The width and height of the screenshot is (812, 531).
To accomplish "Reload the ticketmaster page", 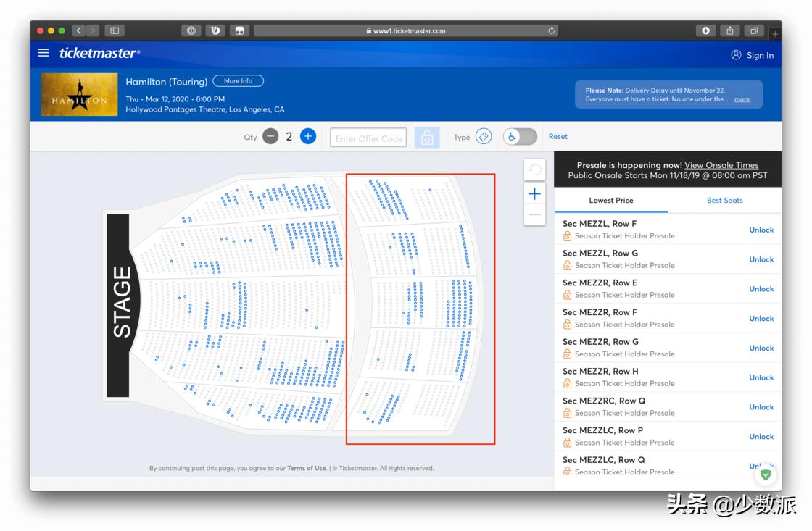I will click(552, 30).
